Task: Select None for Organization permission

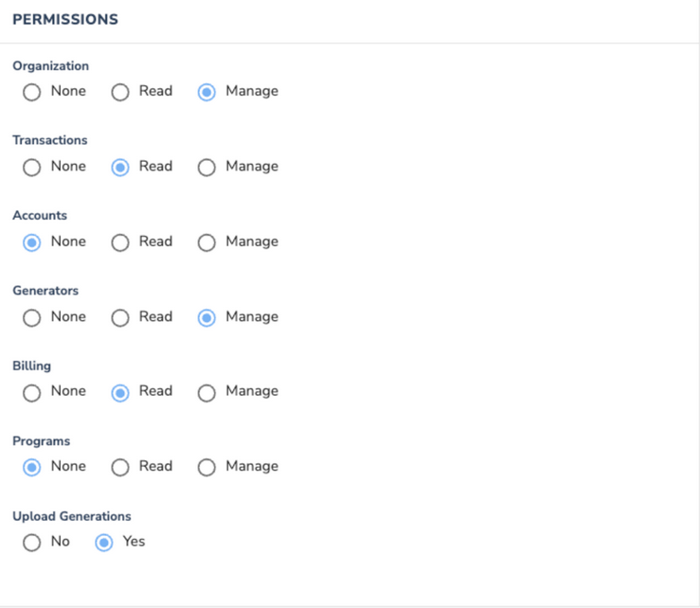Action: [x=31, y=93]
